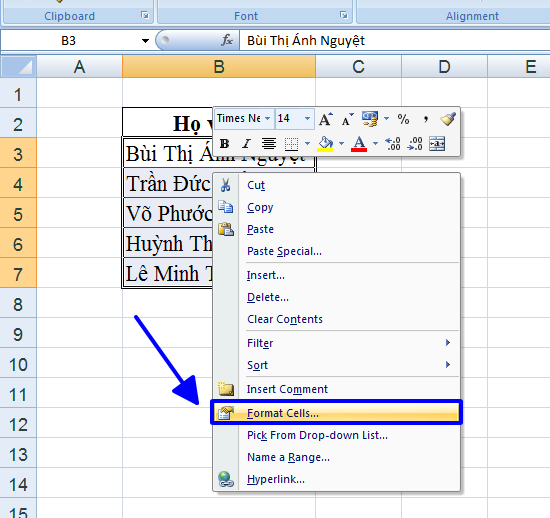Screen dimensions: 550x518
Task: Open the Name Box dropdown arrow
Action: [x=145, y=41]
